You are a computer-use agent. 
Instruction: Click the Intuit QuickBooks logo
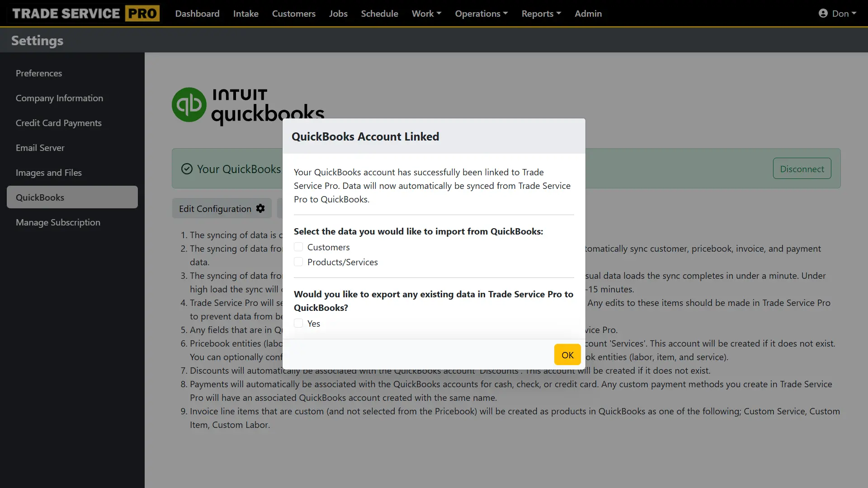[x=248, y=105]
